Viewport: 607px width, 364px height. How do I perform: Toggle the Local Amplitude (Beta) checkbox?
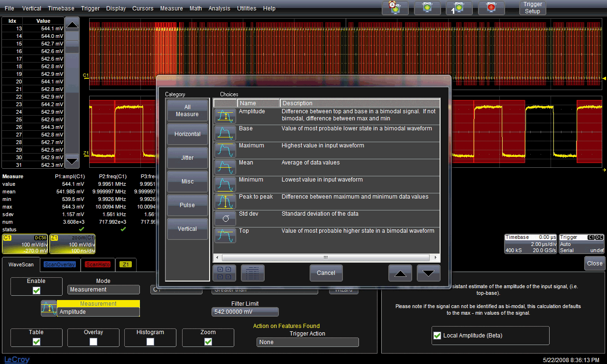[x=437, y=336]
